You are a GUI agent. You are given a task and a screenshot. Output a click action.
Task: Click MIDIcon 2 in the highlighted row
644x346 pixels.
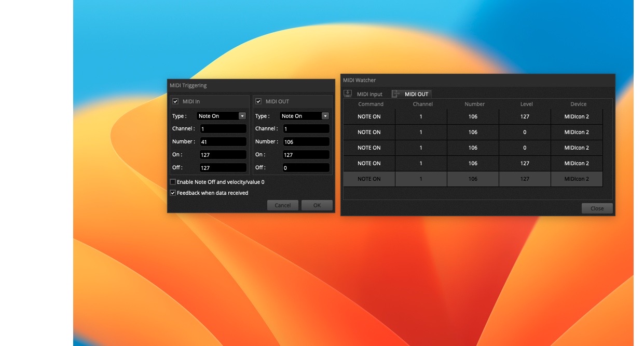[577, 179]
